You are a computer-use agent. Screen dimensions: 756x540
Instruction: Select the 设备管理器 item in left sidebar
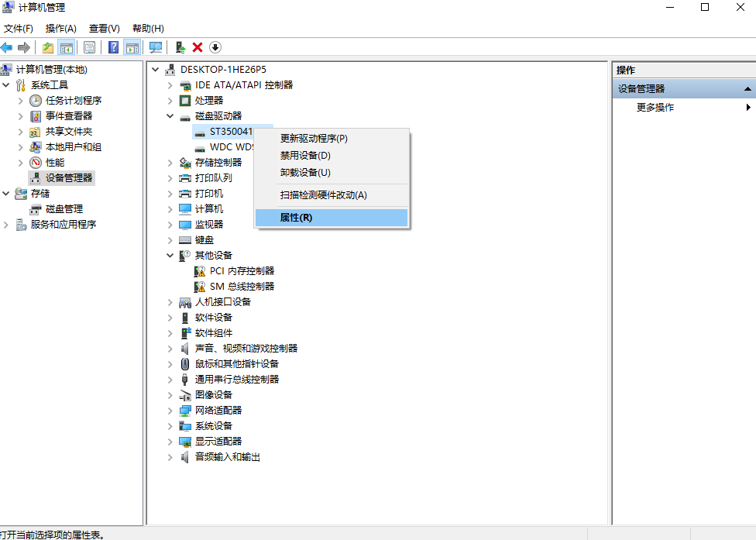tap(68, 177)
